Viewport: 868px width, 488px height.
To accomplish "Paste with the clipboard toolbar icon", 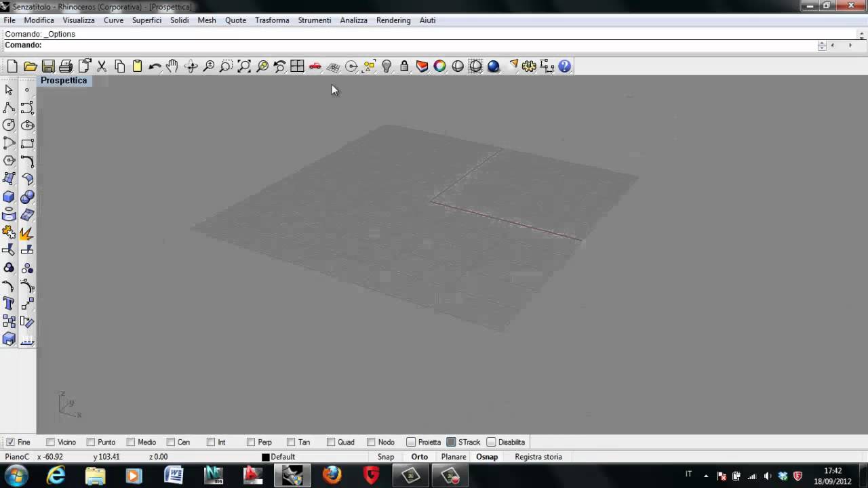I will coord(137,66).
